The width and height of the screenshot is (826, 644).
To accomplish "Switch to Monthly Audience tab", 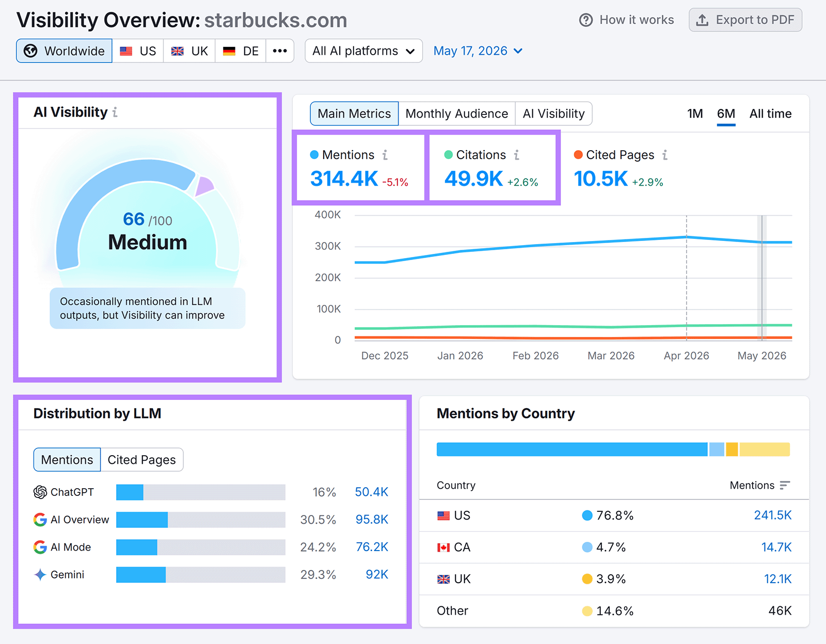I will click(457, 114).
